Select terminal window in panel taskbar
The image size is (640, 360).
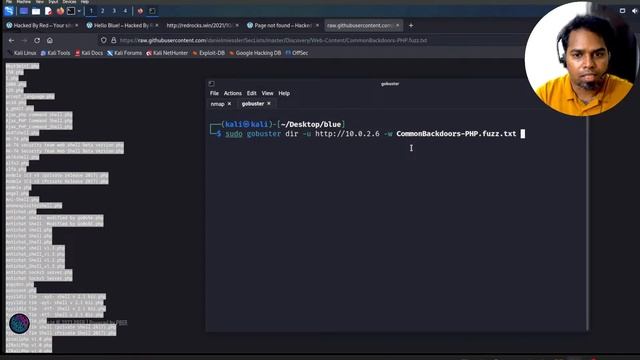[x=152, y=11]
